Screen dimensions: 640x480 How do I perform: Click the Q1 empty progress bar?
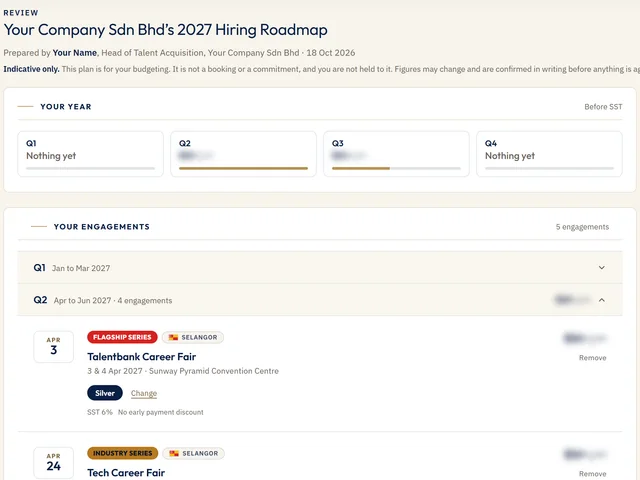(90, 168)
